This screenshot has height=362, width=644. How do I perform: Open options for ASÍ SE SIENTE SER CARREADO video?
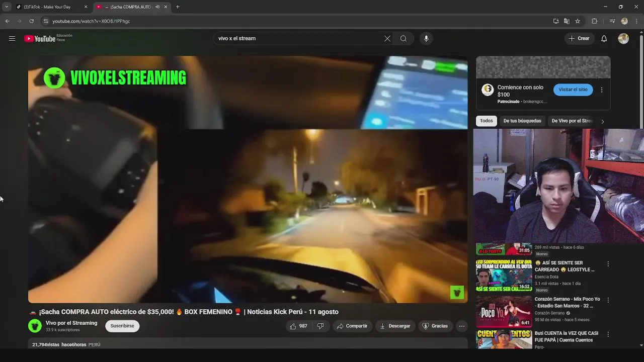tap(608, 264)
